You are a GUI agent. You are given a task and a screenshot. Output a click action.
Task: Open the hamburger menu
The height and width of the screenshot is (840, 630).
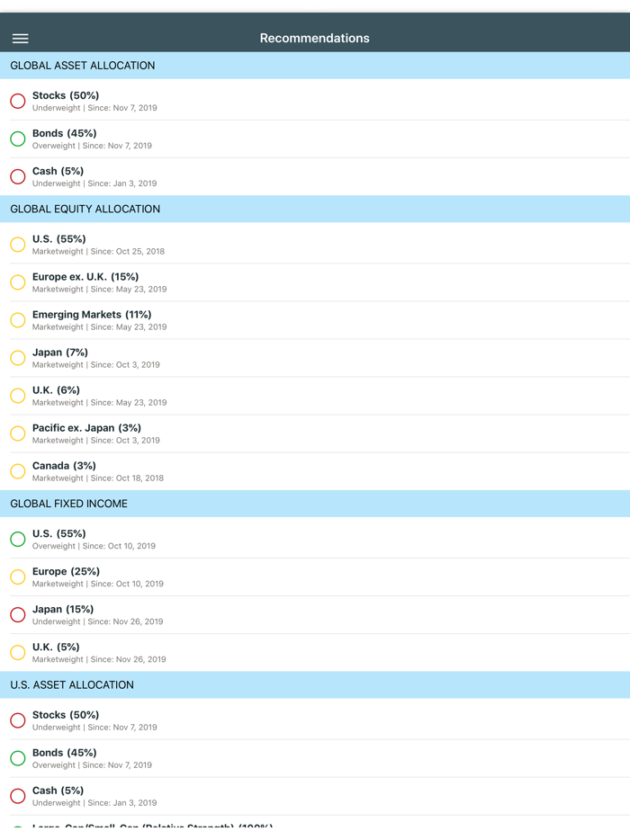coord(21,39)
